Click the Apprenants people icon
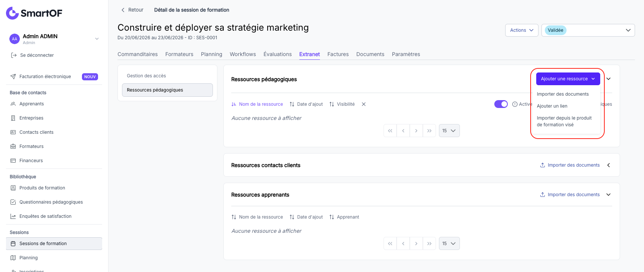This screenshot has height=272, width=644. [13, 104]
